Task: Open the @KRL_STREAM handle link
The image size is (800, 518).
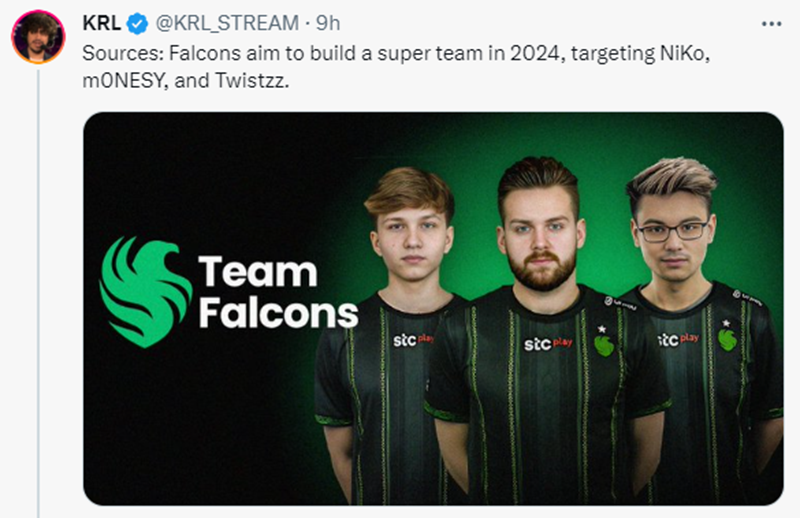Action: (x=228, y=23)
